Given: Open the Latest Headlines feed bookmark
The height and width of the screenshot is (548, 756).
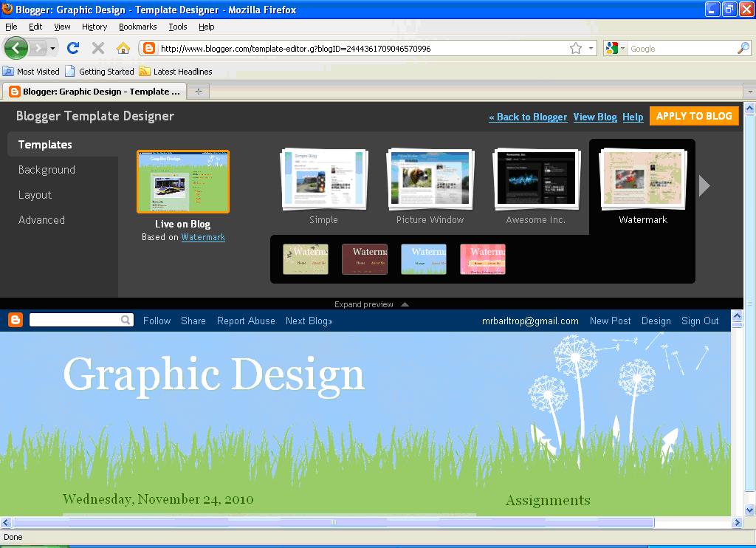Looking at the screenshot, I should (176, 72).
